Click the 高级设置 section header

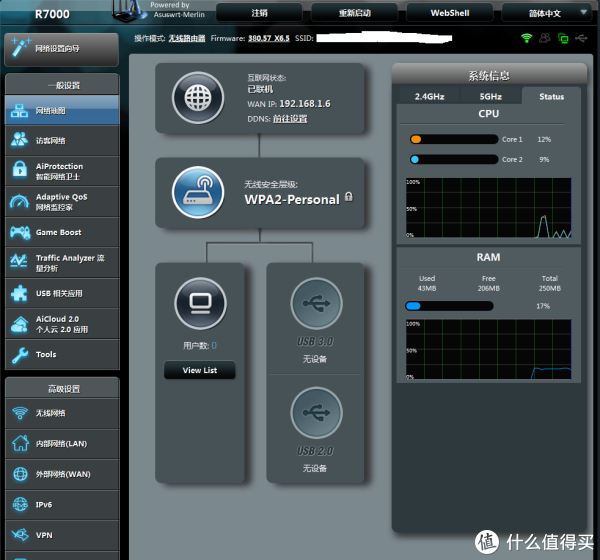(x=62, y=389)
